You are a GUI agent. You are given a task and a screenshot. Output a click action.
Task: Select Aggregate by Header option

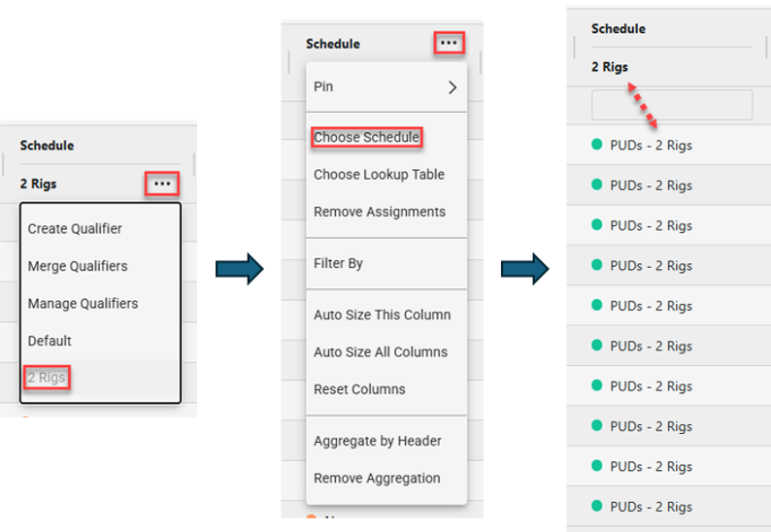378,441
